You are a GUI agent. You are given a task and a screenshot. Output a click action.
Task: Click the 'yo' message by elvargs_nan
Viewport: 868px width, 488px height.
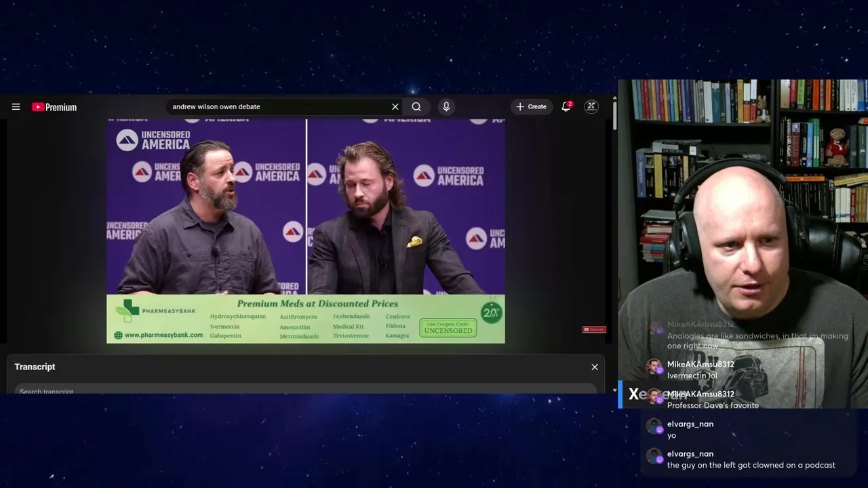coord(671,435)
